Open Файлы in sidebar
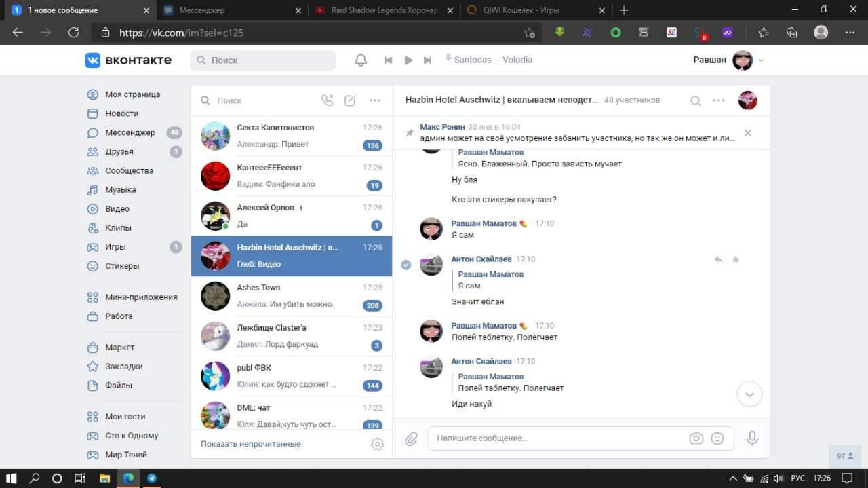 [x=118, y=385]
